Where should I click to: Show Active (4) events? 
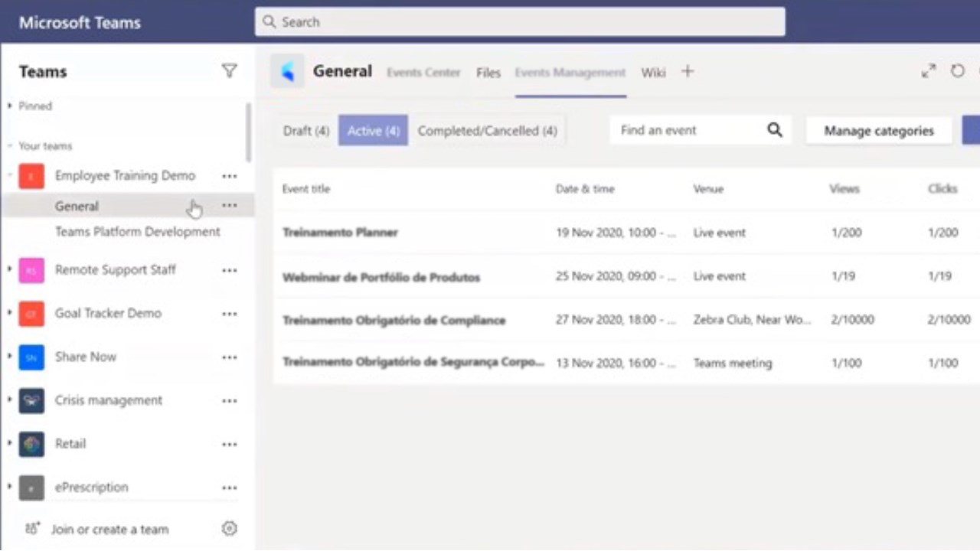(373, 131)
